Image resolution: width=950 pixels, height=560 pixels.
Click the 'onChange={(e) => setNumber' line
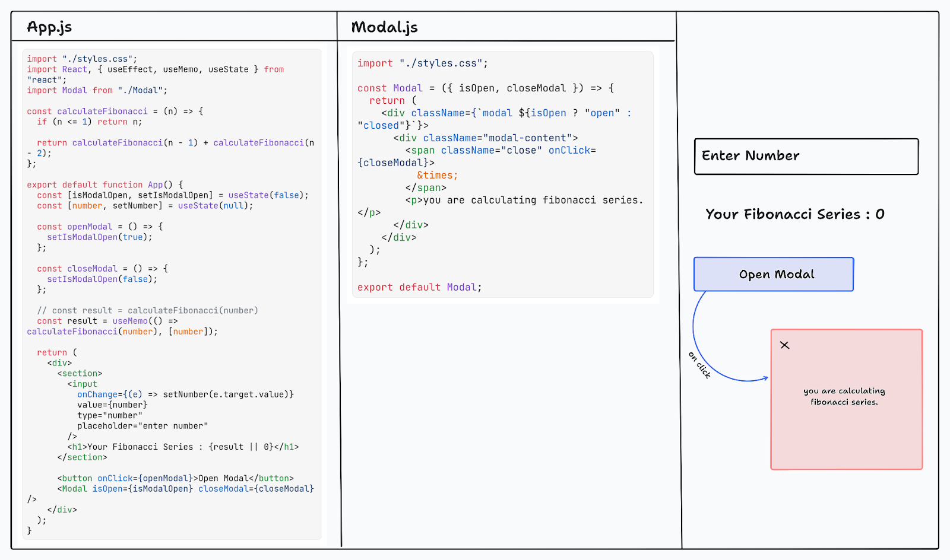[185, 394]
